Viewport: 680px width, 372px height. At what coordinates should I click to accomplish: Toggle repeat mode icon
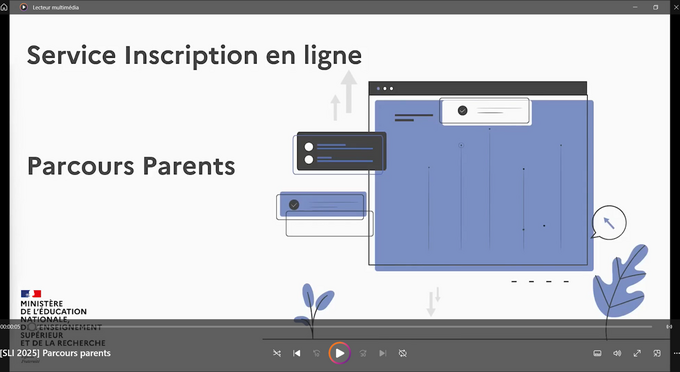pos(402,353)
